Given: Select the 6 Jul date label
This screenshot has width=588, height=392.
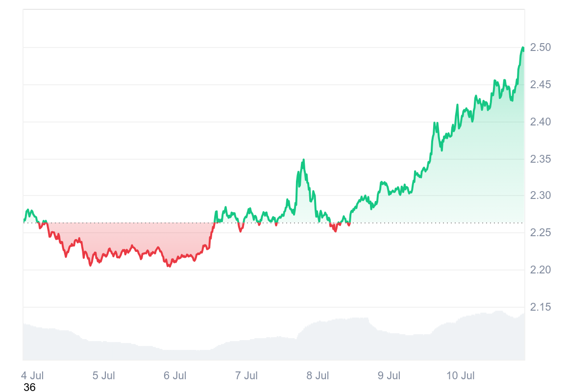Looking at the screenshot, I should (175, 376).
